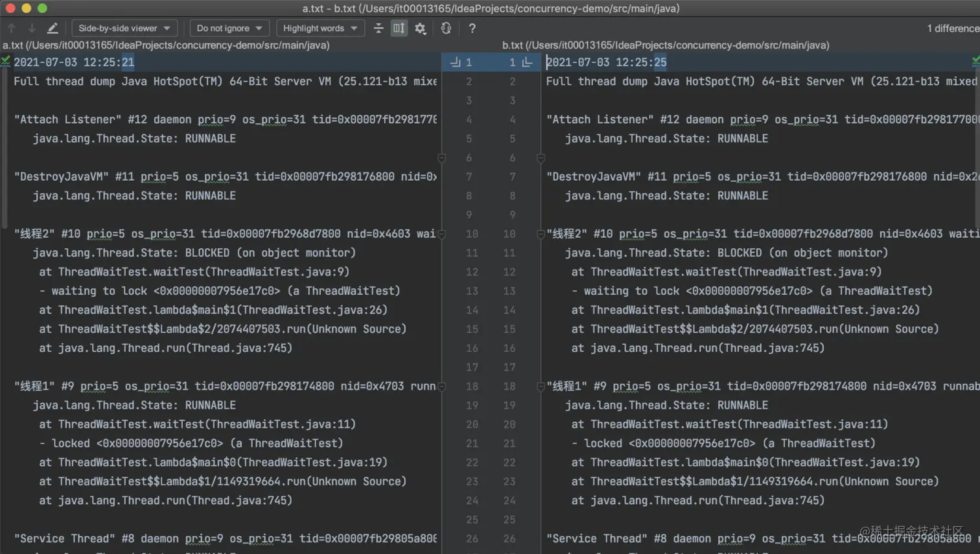980x554 pixels.
Task: Open Highlight words dropdown
Action: 320,29
